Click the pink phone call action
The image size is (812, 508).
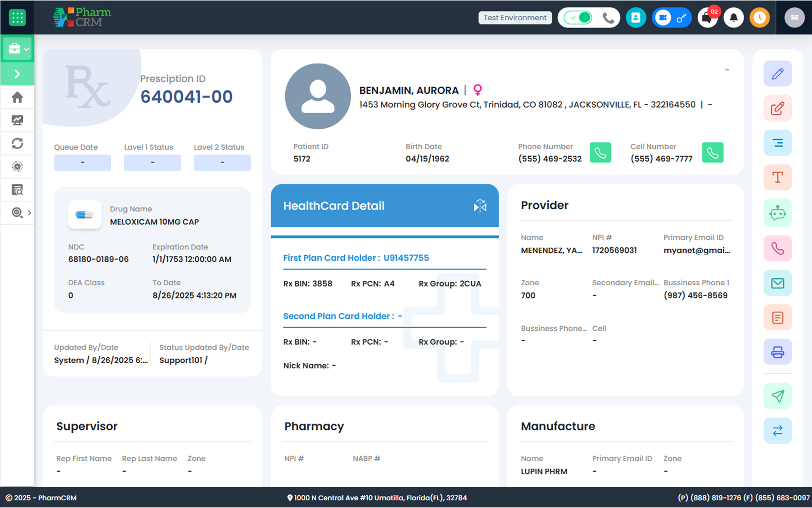pyautogui.click(x=777, y=249)
